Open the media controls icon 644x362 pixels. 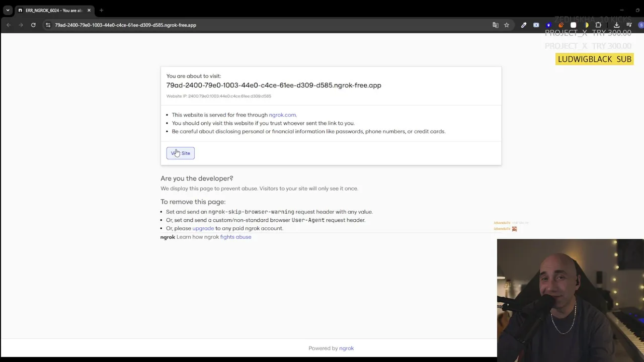point(629,25)
